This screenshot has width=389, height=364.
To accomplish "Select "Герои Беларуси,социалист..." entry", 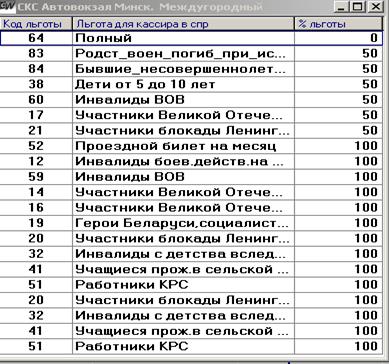I will click(x=183, y=223).
